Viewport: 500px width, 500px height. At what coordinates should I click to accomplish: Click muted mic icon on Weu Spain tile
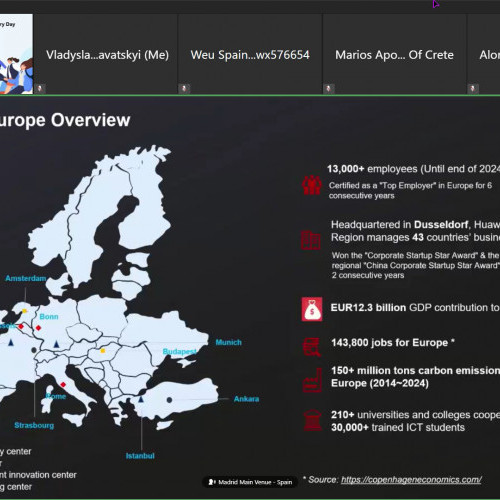tap(184, 88)
